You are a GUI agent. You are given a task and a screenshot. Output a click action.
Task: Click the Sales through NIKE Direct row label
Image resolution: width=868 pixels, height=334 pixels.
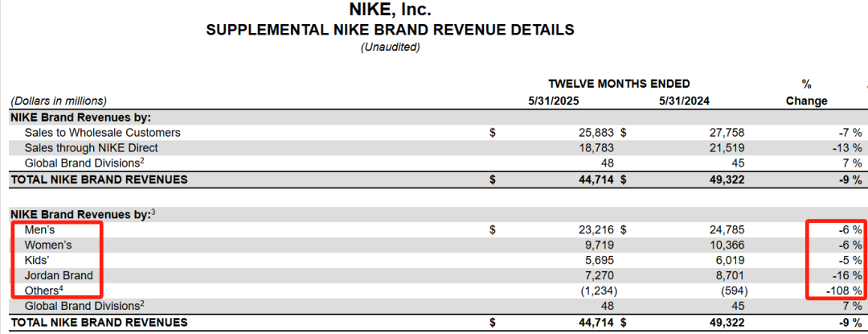pos(91,148)
